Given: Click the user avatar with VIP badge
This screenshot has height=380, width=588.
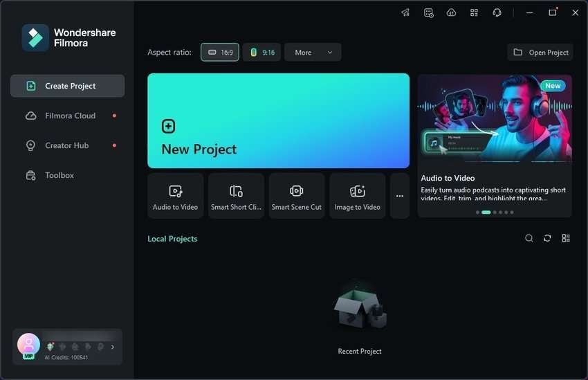Looking at the screenshot, I should [28, 346].
